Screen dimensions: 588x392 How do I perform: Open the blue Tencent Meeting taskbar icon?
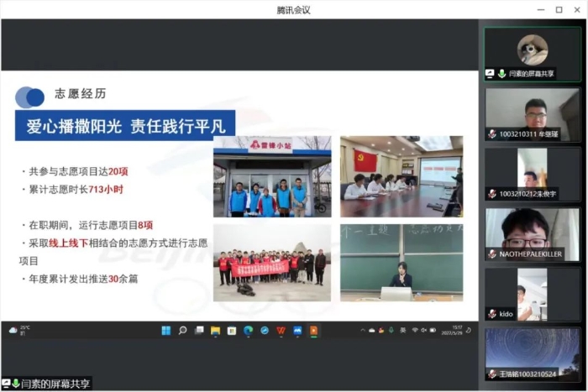(x=297, y=331)
